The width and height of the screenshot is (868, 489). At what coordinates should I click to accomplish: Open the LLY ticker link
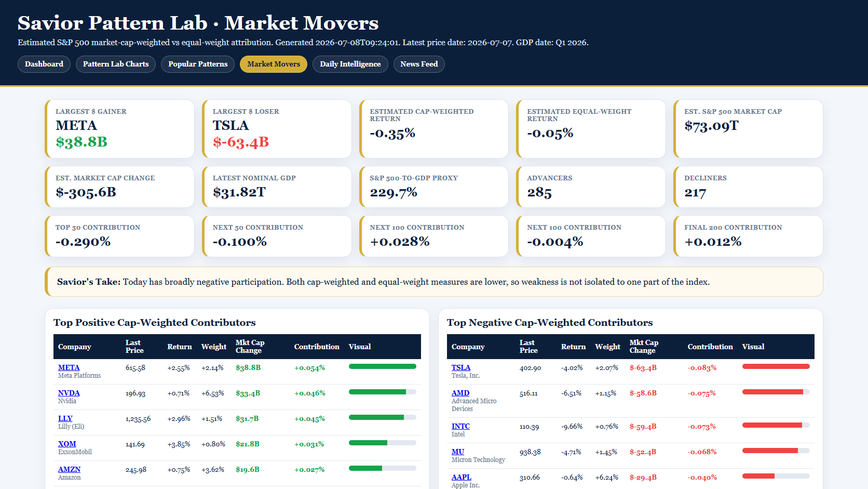[65, 418]
